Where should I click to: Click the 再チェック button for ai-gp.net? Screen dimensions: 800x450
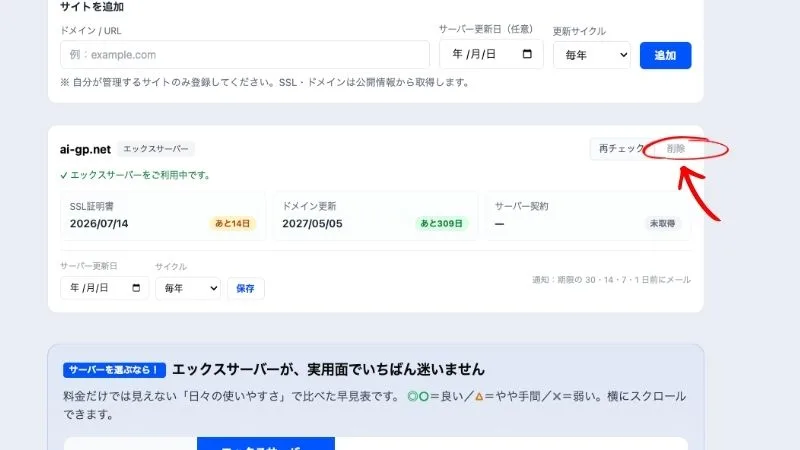pyautogui.click(x=621, y=148)
